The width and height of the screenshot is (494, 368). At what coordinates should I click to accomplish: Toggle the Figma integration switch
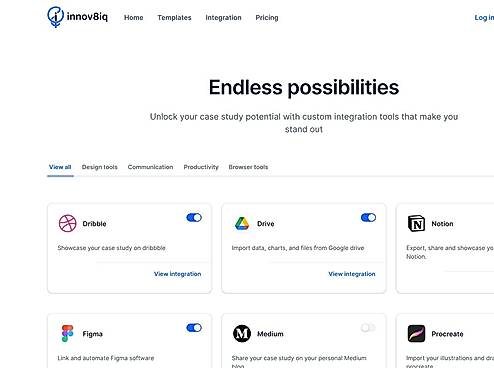(194, 328)
